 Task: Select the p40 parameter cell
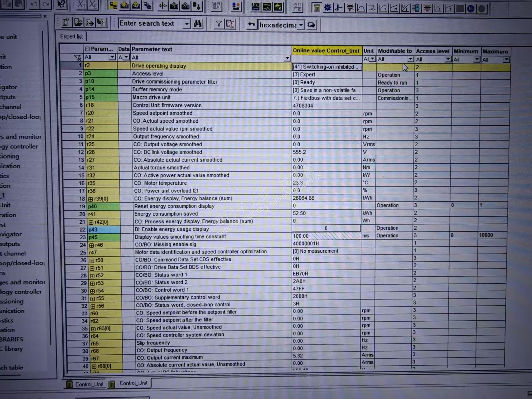point(103,206)
